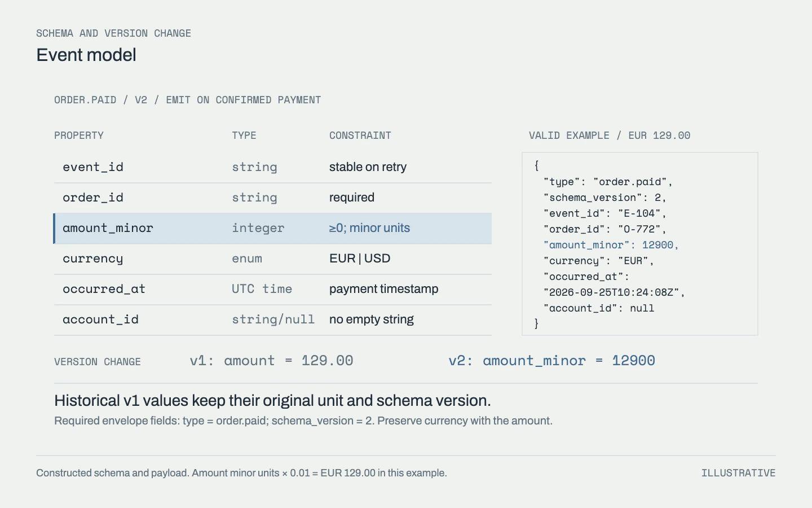Click the JSON line "order_id": "O-772"

coord(604,229)
